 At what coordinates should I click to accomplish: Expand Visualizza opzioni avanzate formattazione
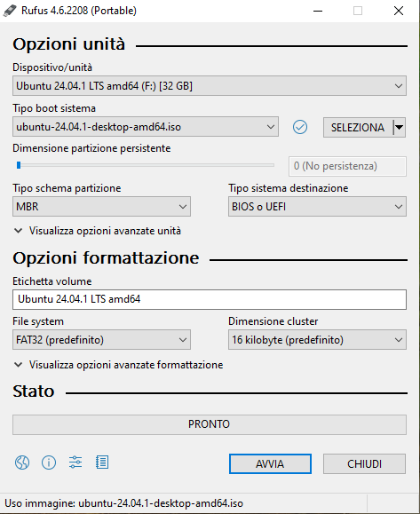119,365
